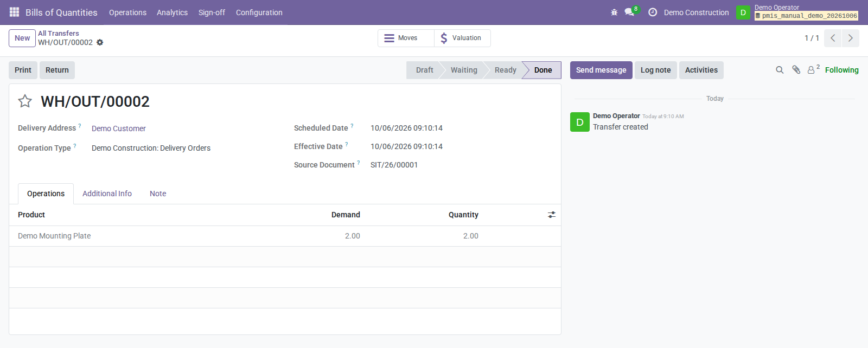Screen dimensions: 868x348
Task: Open the Bills of Quantities app title
Action: [61, 12]
